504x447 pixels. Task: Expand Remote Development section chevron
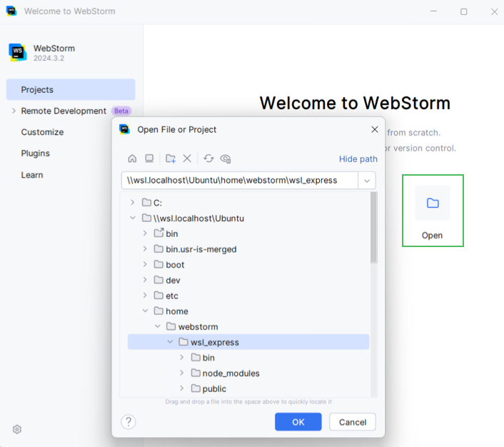click(14, 111)
